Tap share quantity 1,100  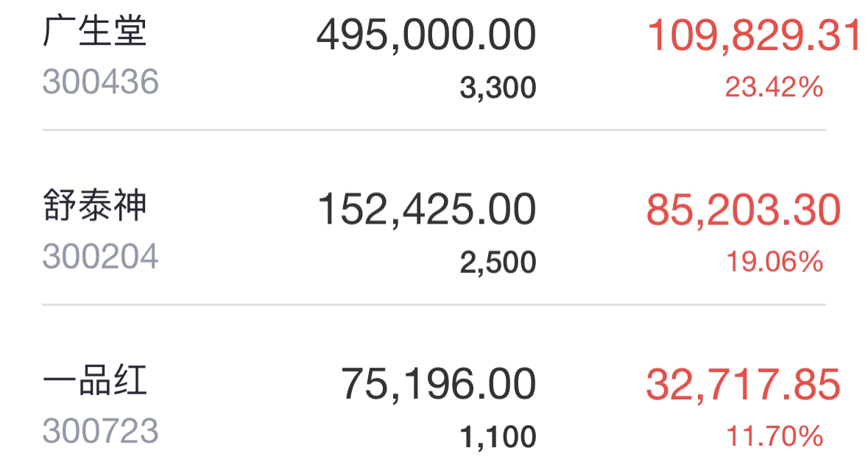pyautogui.click(x=498, y=437)
